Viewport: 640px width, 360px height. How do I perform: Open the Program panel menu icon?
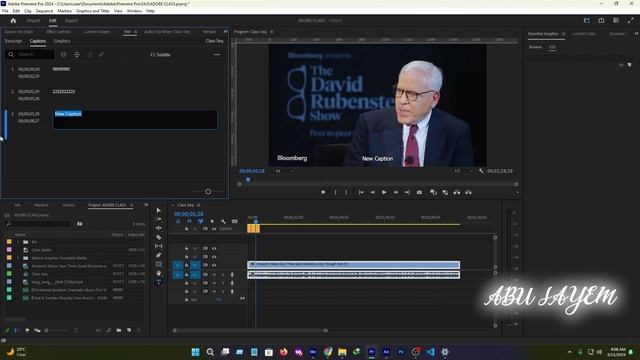272,31
